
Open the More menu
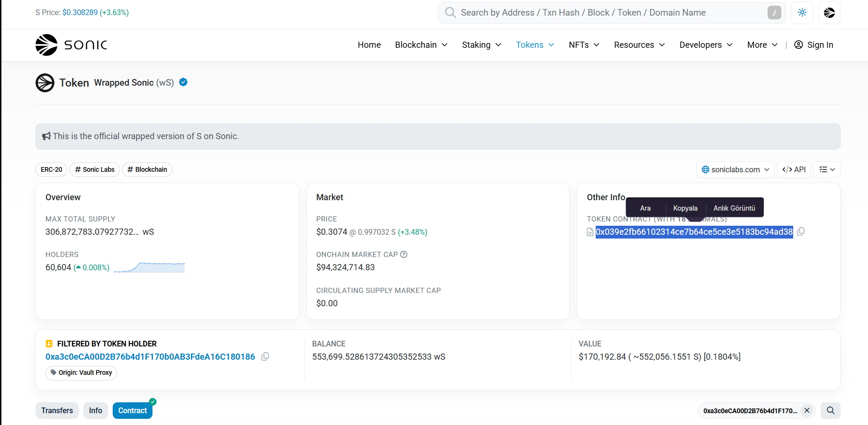tap(762, 45)
